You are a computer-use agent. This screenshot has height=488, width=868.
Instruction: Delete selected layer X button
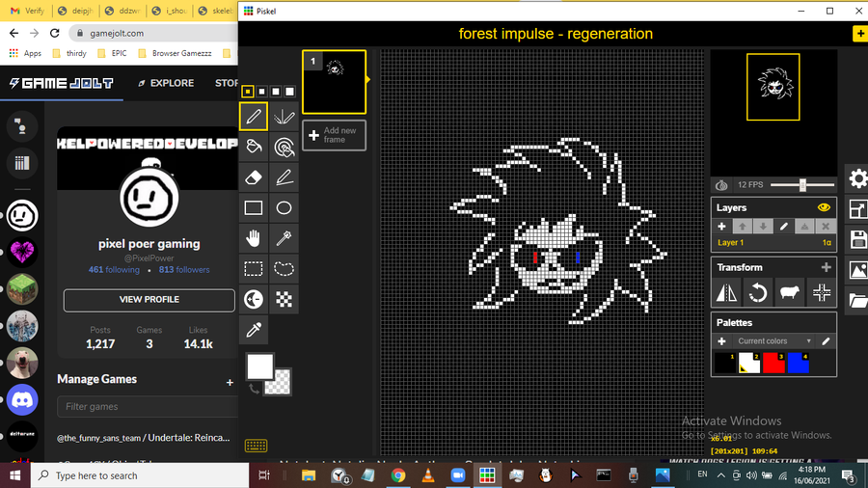(826, 227)
